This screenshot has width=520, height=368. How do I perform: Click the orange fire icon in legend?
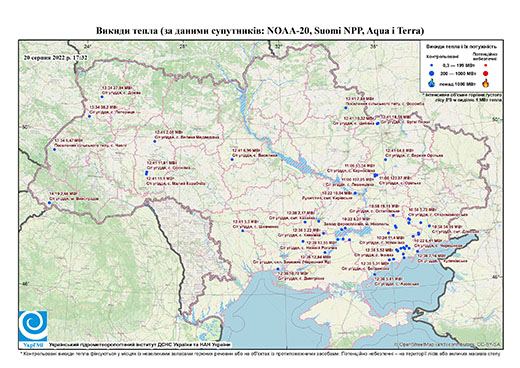(486, 83)
